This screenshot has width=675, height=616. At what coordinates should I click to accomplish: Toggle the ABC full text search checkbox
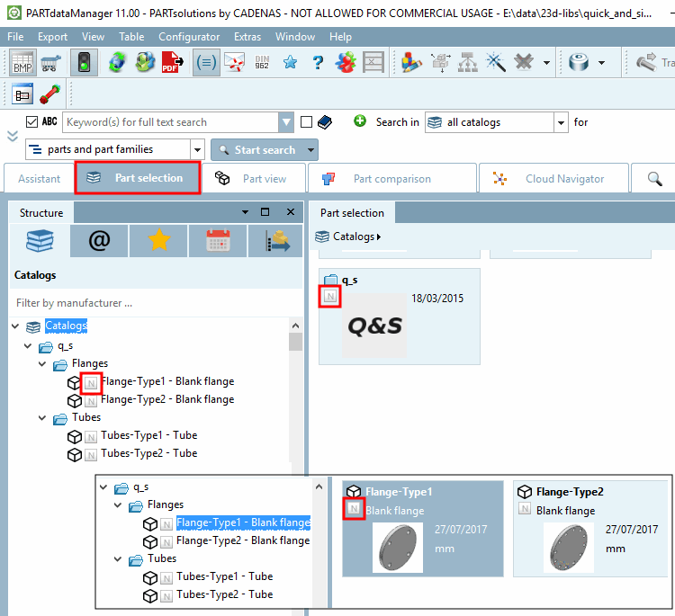(x=31, y=122)
